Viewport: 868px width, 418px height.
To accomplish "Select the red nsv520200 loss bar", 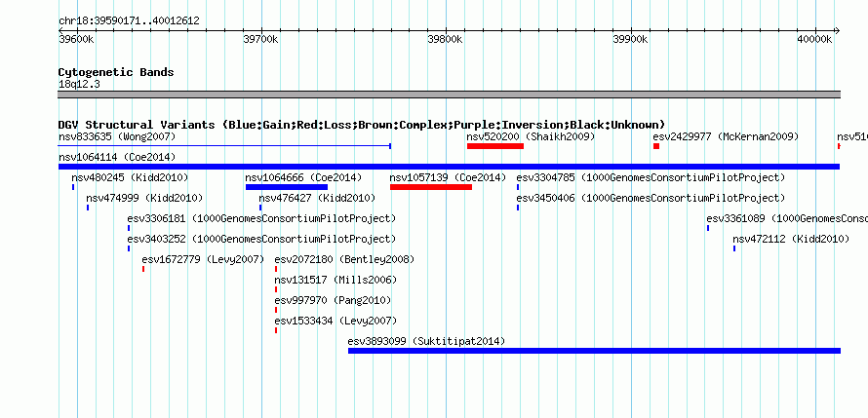I will 495,146.
